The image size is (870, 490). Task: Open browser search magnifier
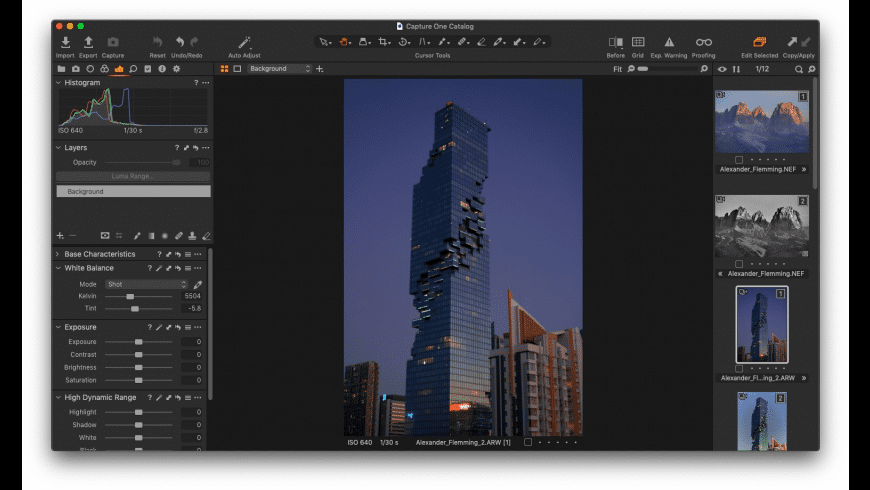(x=798, y=69)
